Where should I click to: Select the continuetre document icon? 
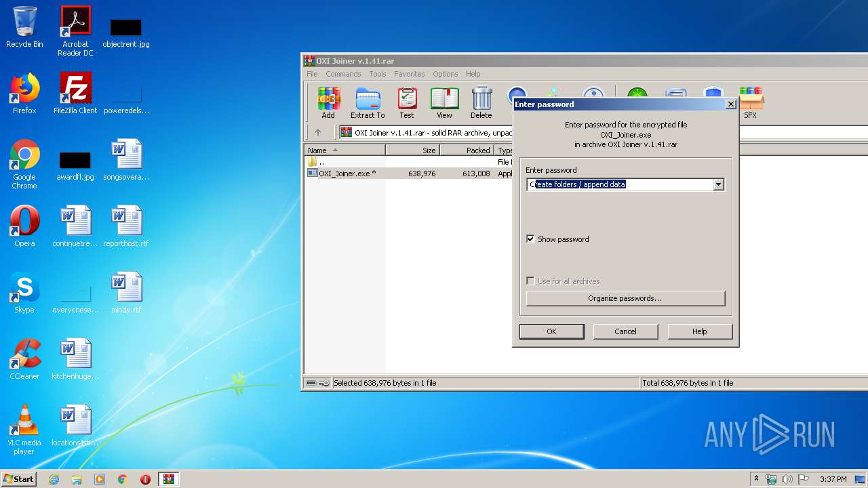click(x=75, y=226)
